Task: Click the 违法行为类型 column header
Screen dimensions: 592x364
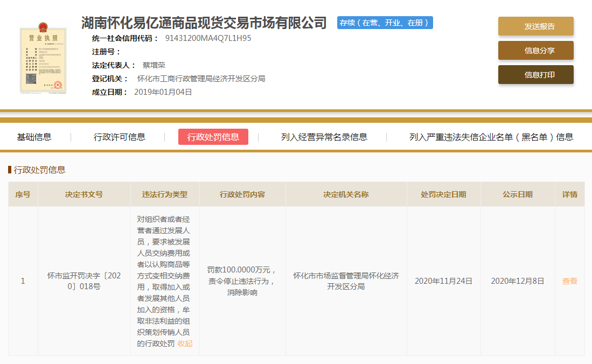Action: click(165, 194)
